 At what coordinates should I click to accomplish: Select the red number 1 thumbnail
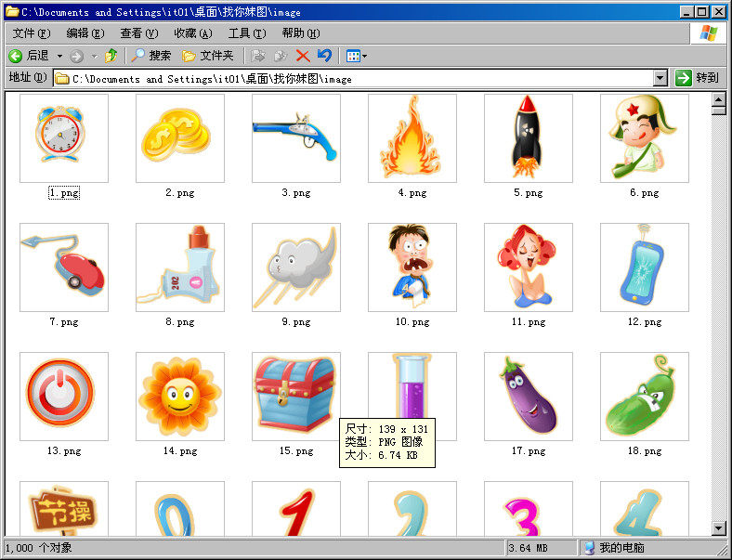(296, 509)
